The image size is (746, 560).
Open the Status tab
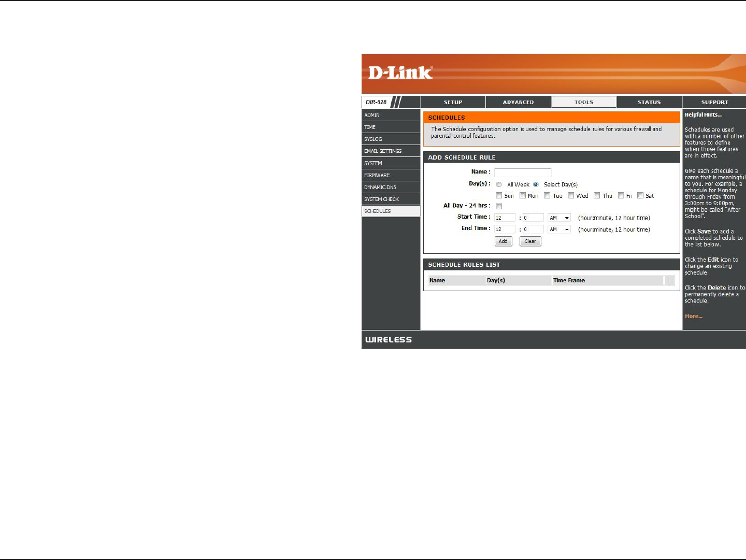(x=649, y=102)
